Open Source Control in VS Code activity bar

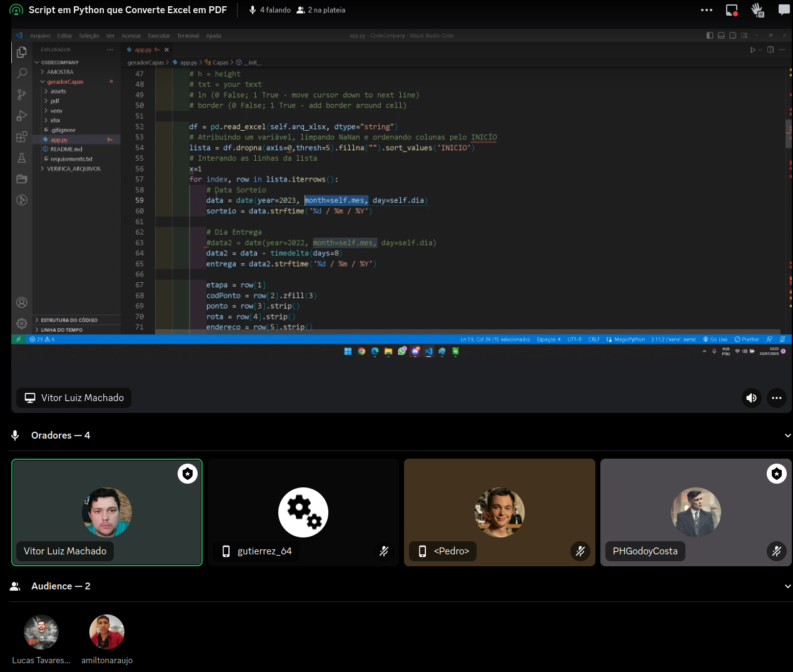pos(22,94)
